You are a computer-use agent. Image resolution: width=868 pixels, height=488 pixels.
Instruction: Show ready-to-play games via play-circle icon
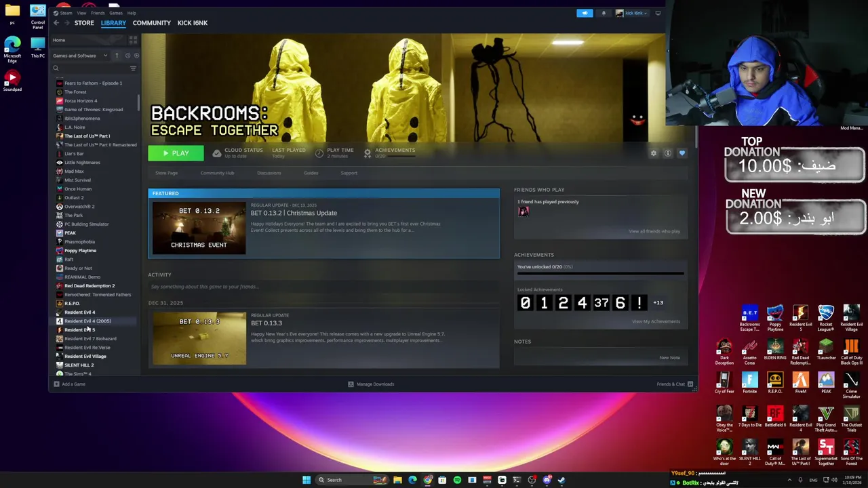pos(136,56)
